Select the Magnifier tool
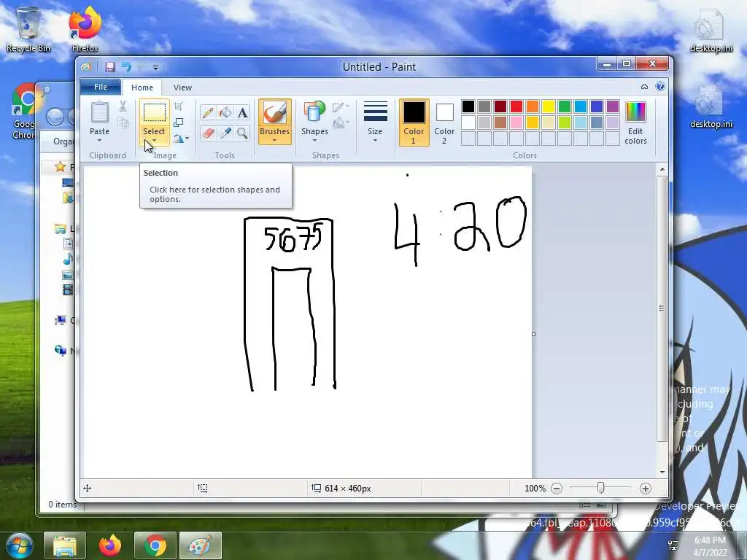The height and width of the screenshot is (560, 747). (242, 133)
